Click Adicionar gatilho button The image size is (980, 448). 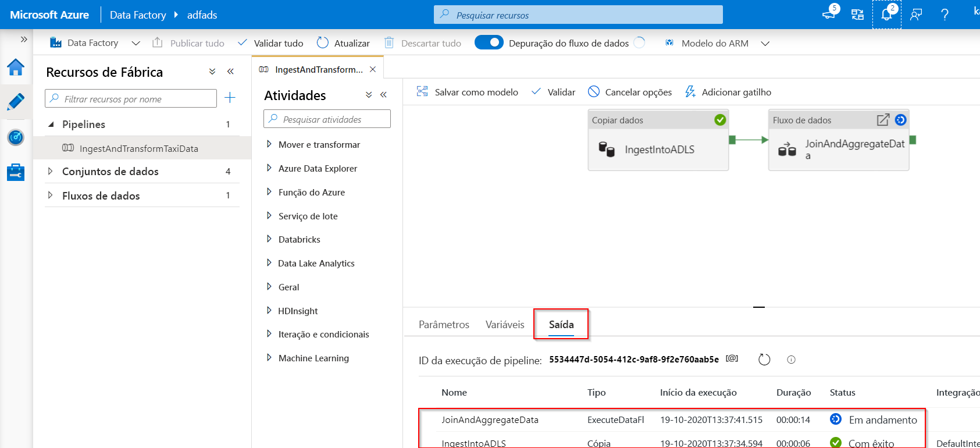pos(728,92)
